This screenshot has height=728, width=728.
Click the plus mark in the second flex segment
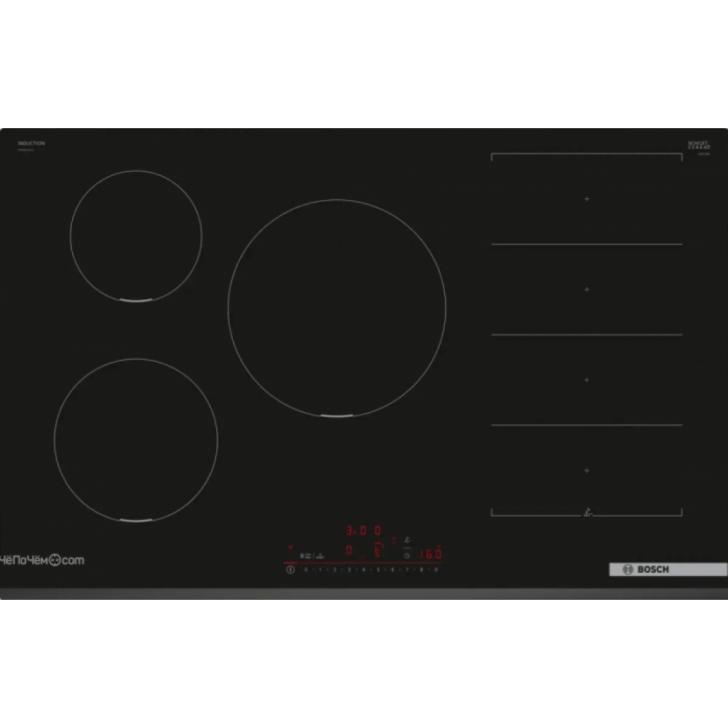click(587, 289)
